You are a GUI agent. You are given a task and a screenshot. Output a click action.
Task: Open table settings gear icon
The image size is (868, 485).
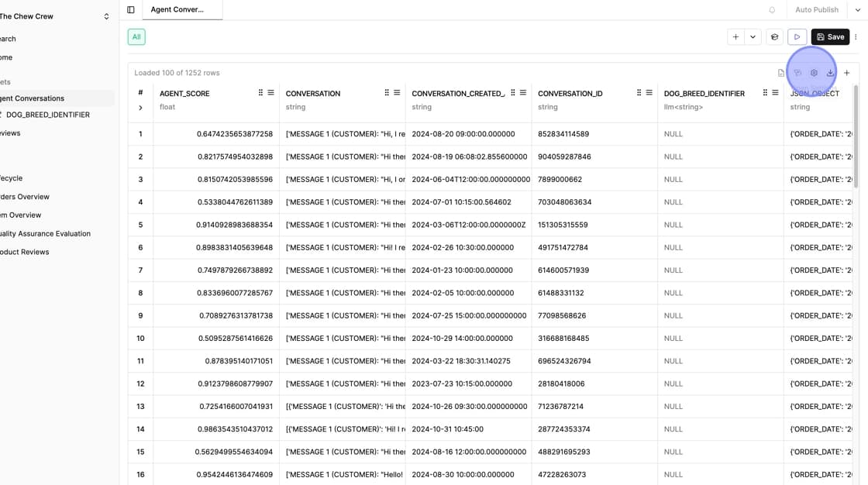tap(814, 73)
